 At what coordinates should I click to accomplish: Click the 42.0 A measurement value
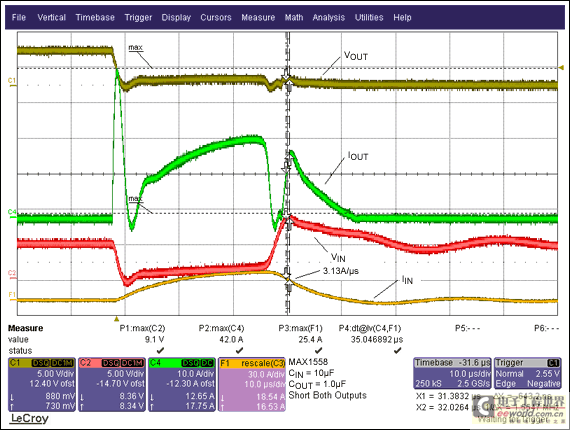click(x=231, y=339)
